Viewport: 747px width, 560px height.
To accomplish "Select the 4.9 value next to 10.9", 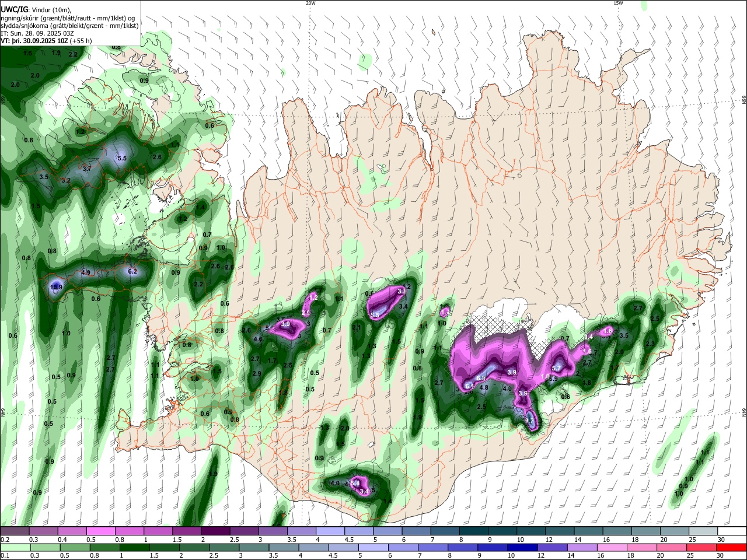I will [86, 272].
